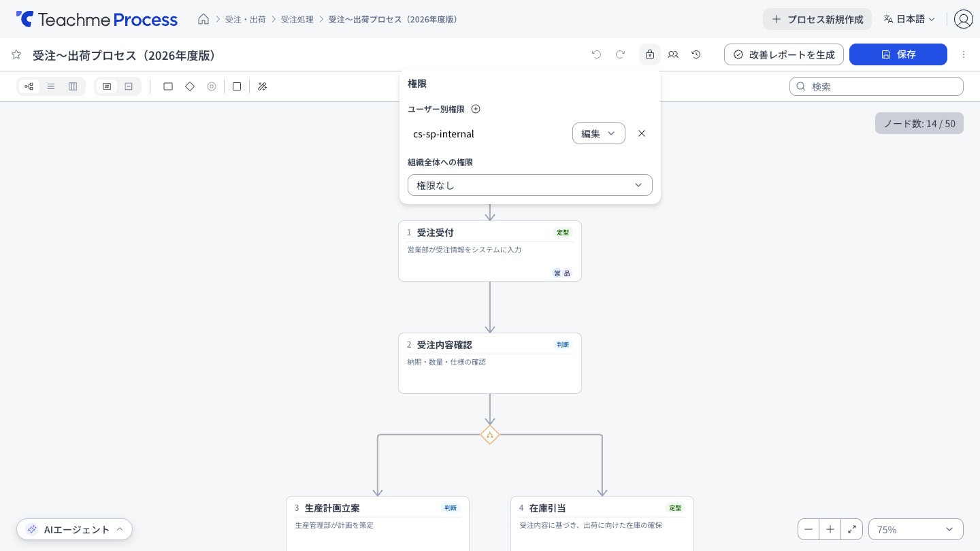
Task: Open the 75% zoom level dropdown
Action: point(916,529)
